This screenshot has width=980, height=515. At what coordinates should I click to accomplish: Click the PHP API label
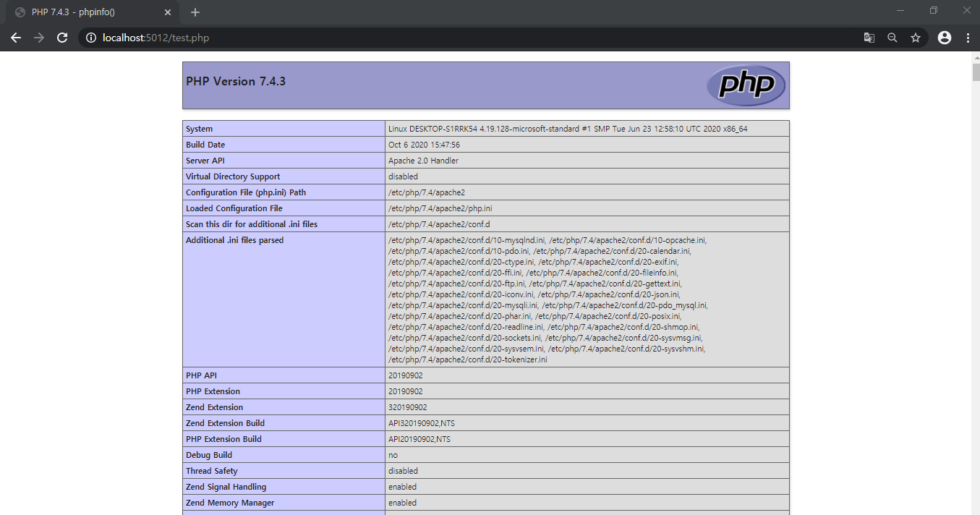pyautogui.click(x=201, y=375)
